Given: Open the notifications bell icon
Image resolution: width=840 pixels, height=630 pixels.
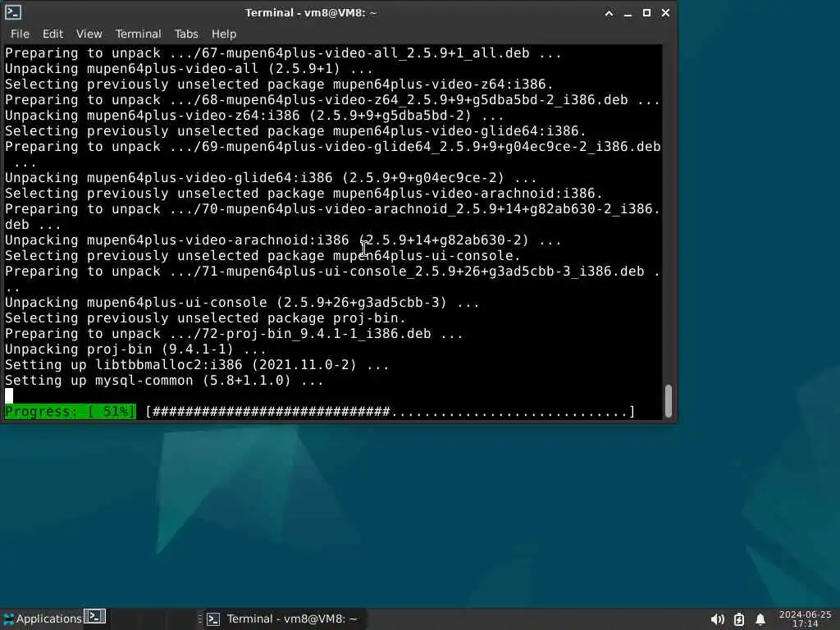Looking at the screenshot, I should click(x=760, y=620).
